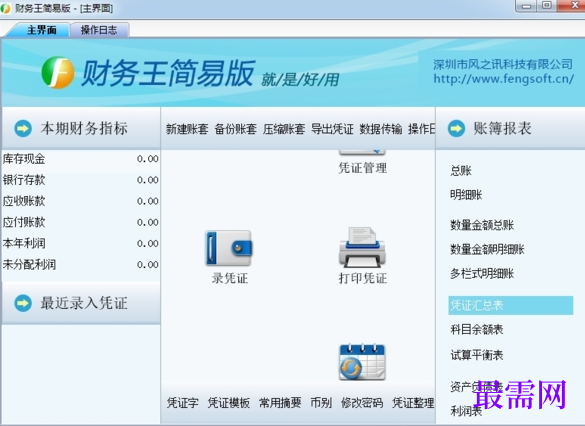The image size is (585, 426).
Task: Select the highlighted 凭证汇总表 item
Action: [511, 306]
